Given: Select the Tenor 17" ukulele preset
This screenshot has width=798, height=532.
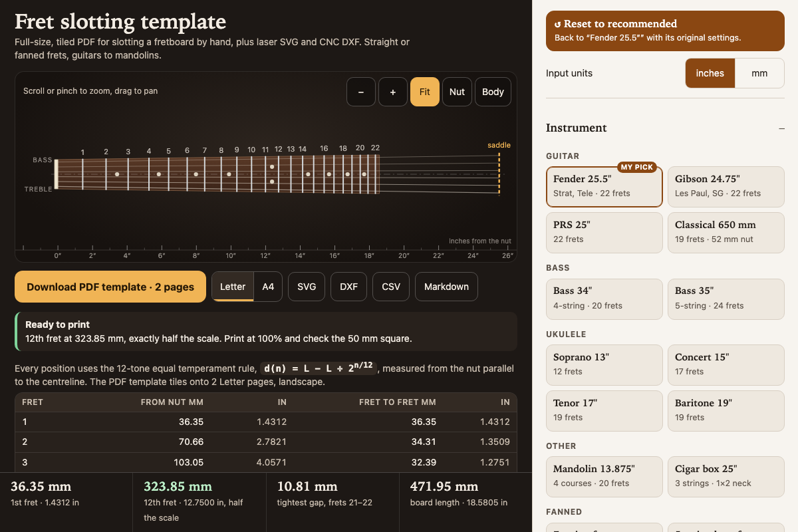Looking at the screenshot, I should [x=604, y=410].
